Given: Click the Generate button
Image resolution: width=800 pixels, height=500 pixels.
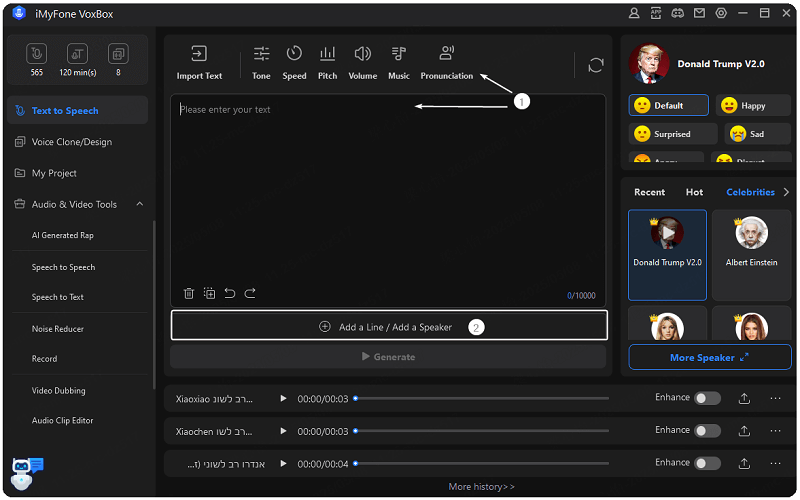Looking at the screenshot, I should tap(388, 357).
